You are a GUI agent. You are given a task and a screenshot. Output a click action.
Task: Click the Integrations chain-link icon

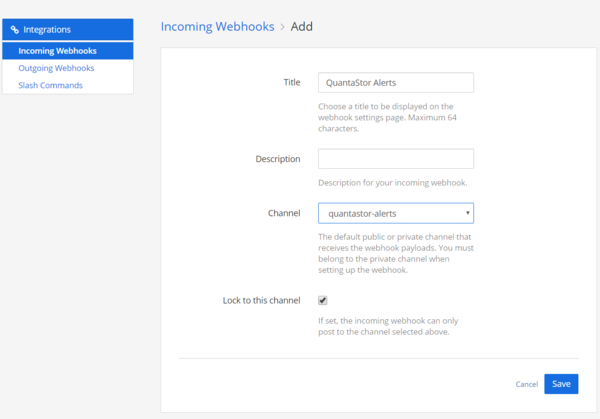(x=15, y=30)
